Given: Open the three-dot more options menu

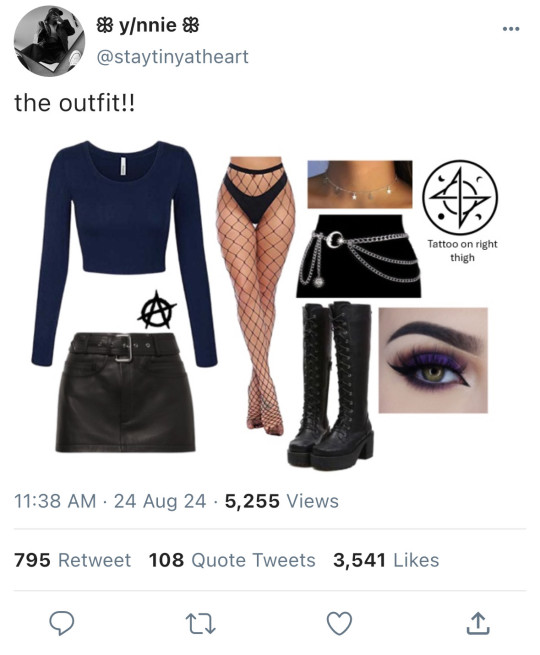Looking at the screenshot, I should (511, 29).
